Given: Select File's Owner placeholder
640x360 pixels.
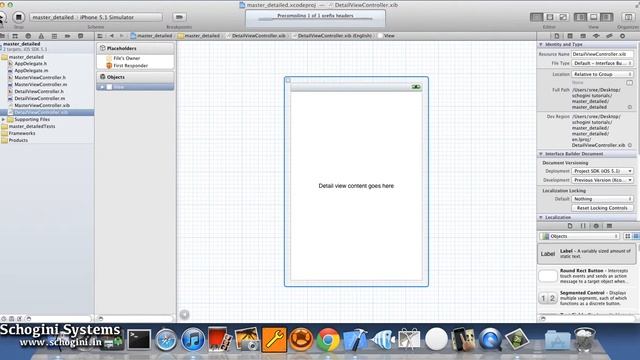Looking at the screenshot, I should pos(127,58).
